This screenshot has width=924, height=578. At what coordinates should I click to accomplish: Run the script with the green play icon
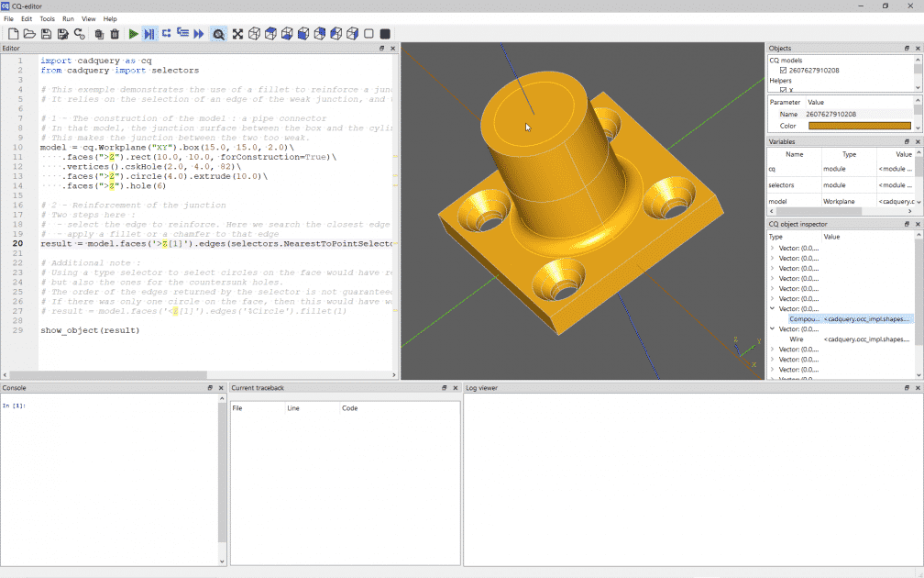click(x=134, y=34)
